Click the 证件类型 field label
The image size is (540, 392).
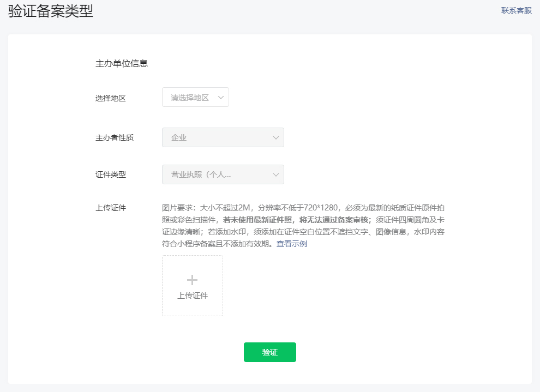[111, 175]
